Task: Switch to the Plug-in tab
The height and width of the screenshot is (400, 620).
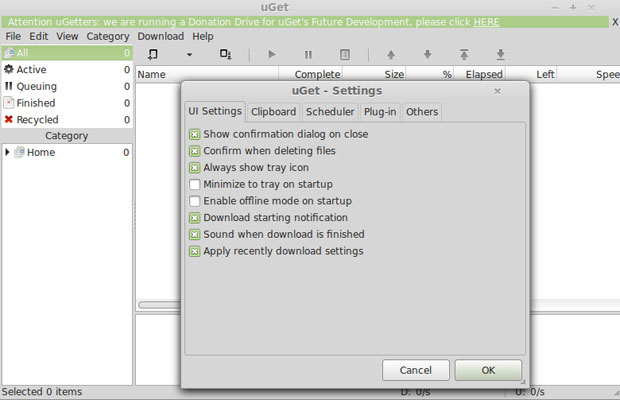Action: point(380,112)
